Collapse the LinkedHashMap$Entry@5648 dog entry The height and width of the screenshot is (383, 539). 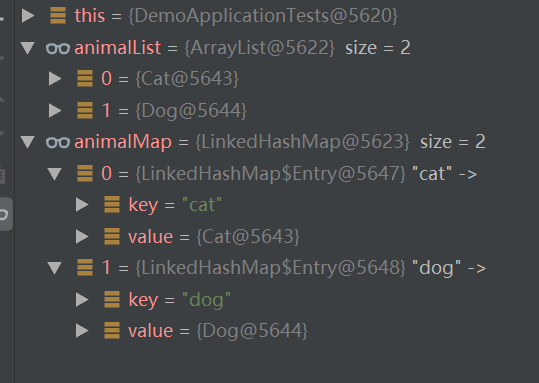coord(55,268)
